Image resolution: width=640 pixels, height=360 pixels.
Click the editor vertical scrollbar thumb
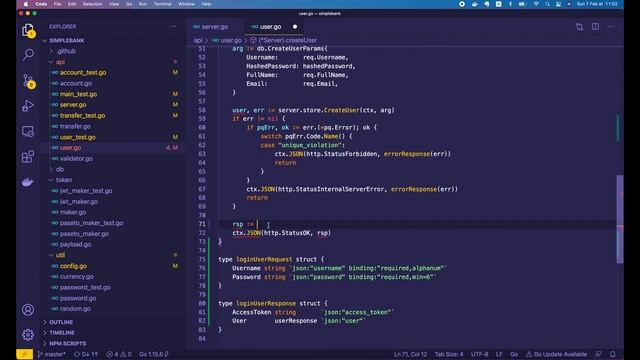pyautogui.click(x=620, y=219)
